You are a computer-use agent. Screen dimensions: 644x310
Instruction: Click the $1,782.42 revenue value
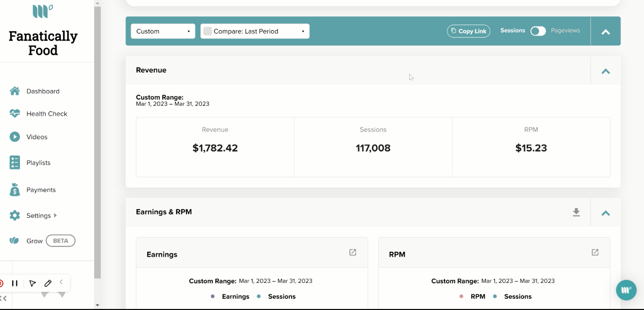tap(215, 148)
